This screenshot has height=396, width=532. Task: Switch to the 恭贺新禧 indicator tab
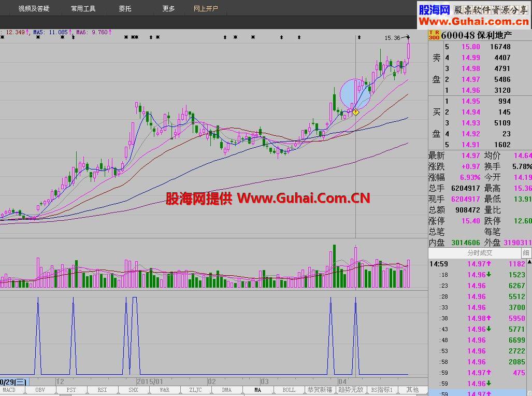[x=320, y=390]
